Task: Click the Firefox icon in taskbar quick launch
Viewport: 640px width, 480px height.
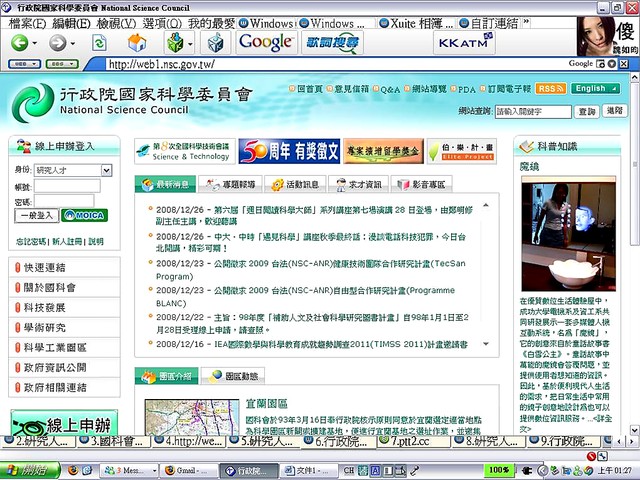Action: tap(73, 469)
